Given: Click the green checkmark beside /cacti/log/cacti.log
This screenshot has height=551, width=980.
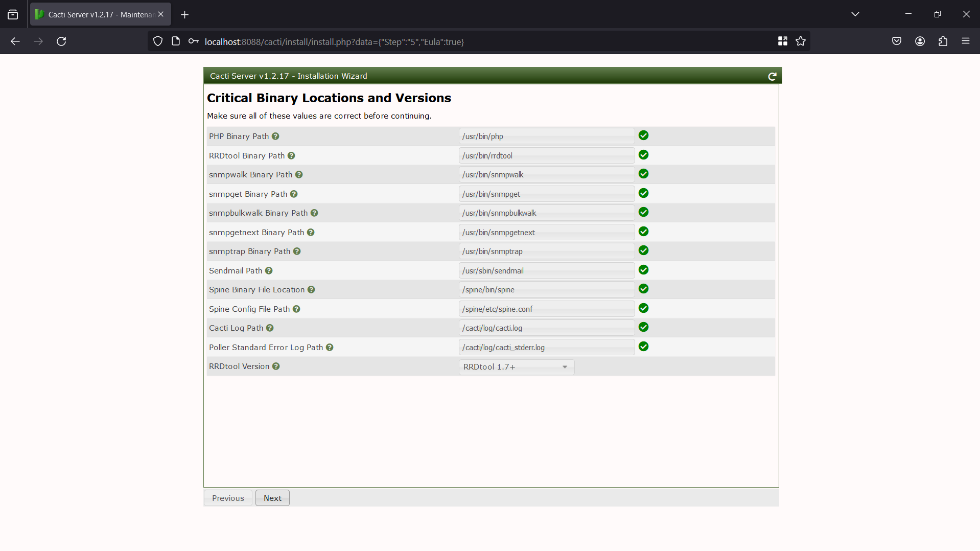Looking at the screenshot, I should 644,327.
